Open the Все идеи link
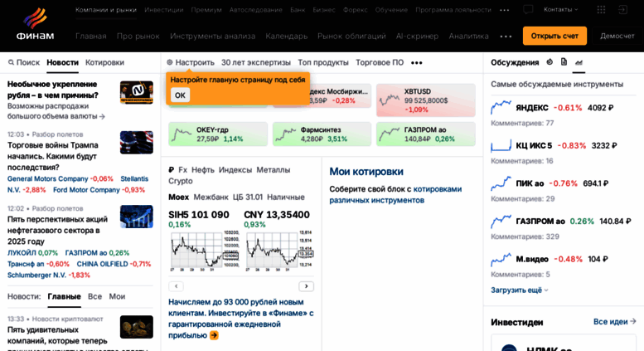This screenshot has height=351, width=644. 614,322
